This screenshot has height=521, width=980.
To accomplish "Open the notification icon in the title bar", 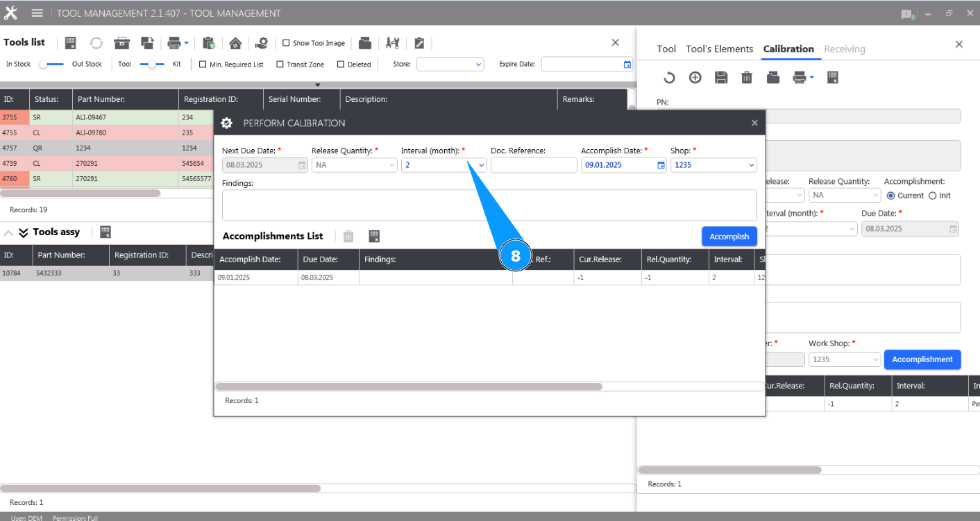I will point(907,14).
